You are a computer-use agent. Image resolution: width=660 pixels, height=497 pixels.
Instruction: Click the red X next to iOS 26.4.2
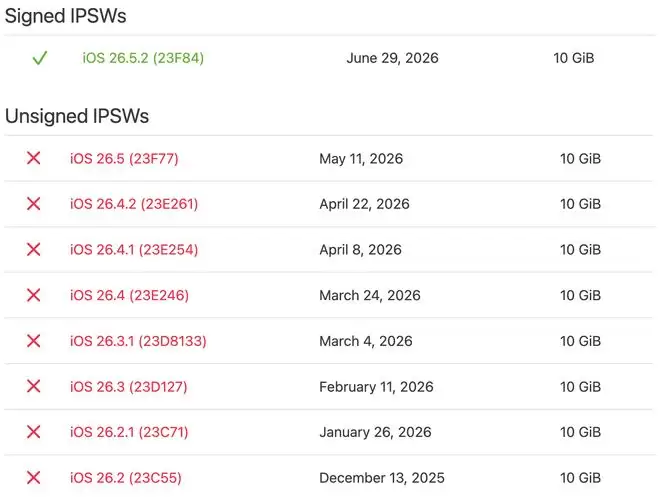[34, 204]
